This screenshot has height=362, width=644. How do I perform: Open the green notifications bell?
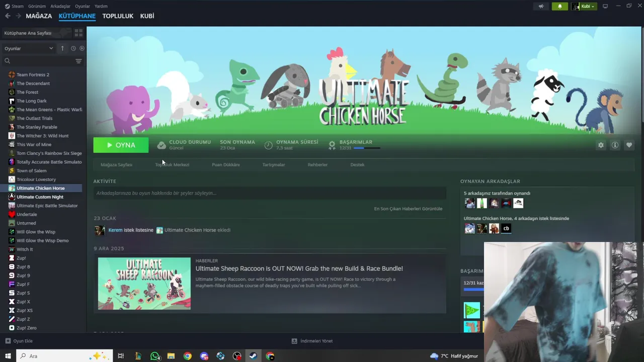(560, 7)
